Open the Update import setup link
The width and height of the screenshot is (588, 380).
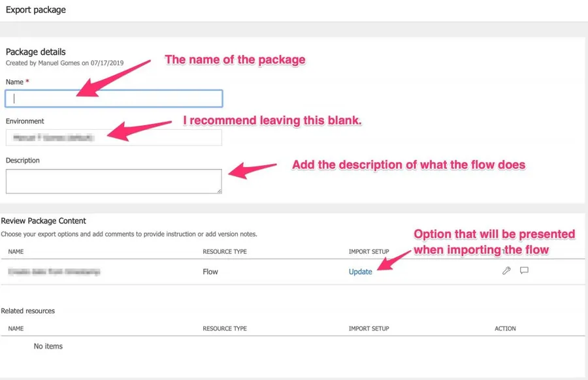(361, 272)
